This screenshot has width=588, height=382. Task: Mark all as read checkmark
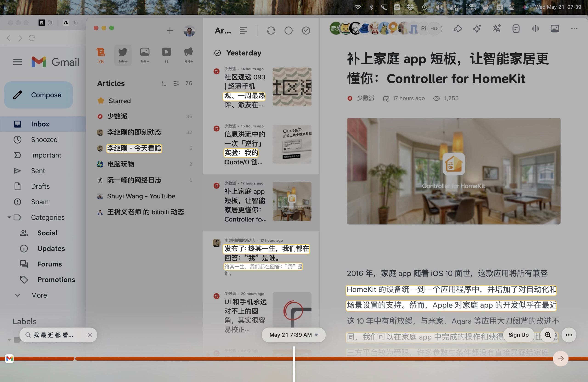coord(306,31)
